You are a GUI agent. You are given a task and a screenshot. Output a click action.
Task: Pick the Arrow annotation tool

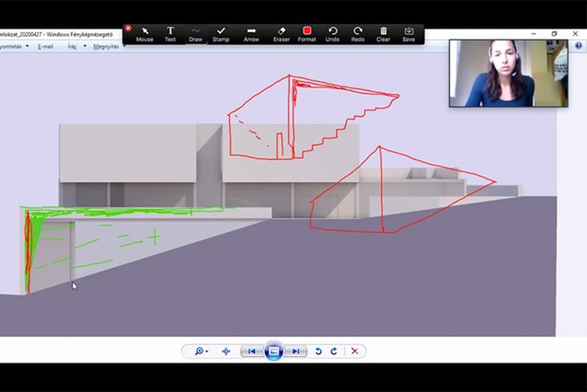[x=251, y=34]
